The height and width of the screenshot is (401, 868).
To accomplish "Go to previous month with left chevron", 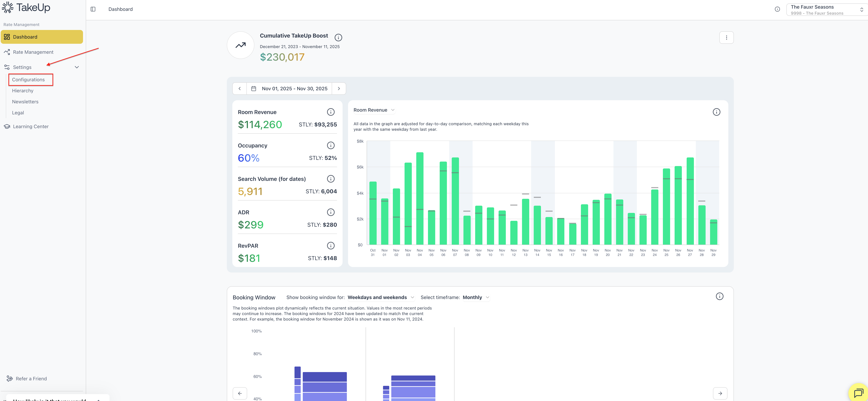I will 240,89.
